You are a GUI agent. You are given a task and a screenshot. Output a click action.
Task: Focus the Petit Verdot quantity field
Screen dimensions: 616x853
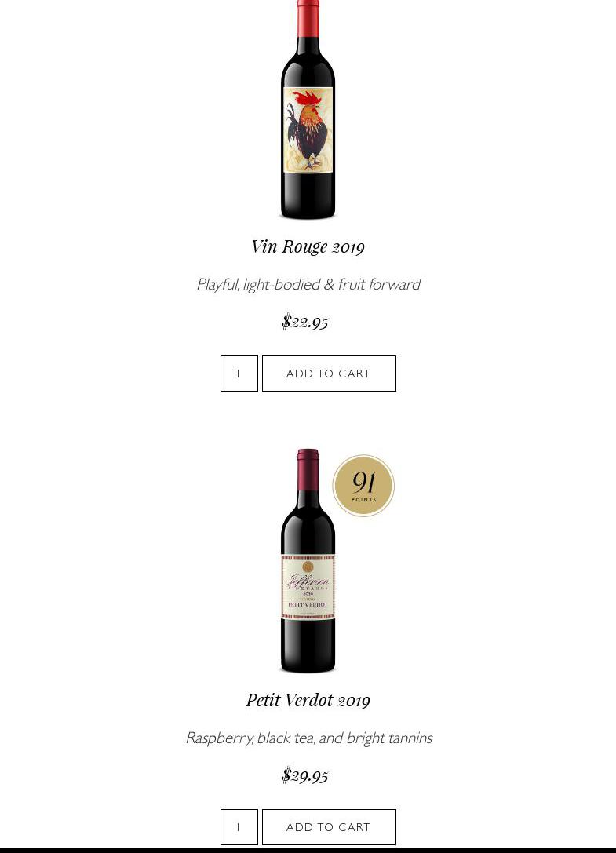[239, 827]
